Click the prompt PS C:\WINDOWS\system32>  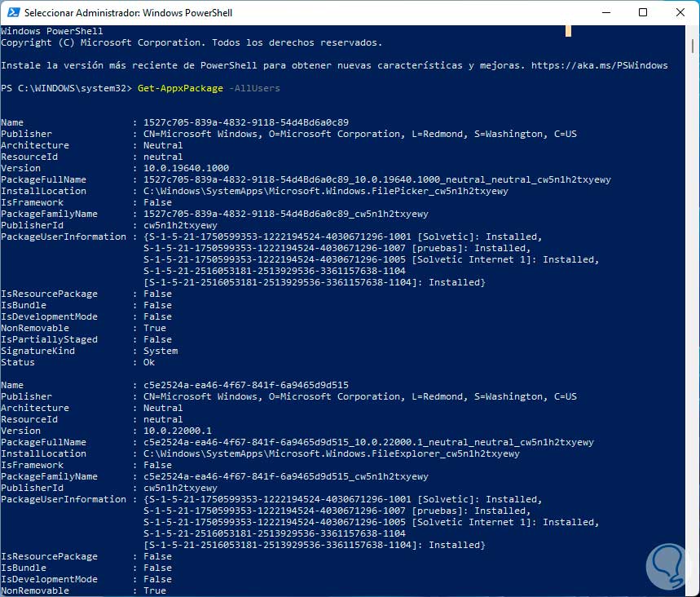[x=66, y=88]
